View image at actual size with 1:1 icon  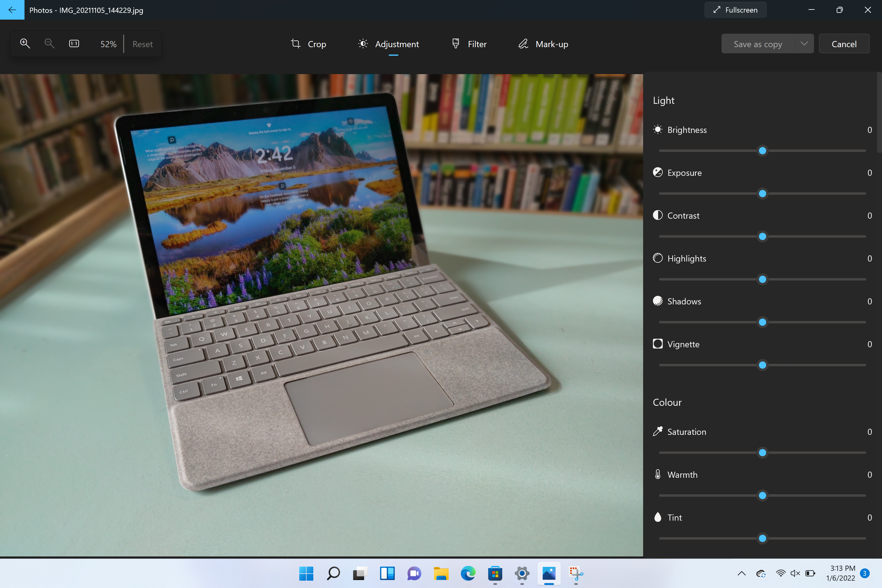coord(73,43)
